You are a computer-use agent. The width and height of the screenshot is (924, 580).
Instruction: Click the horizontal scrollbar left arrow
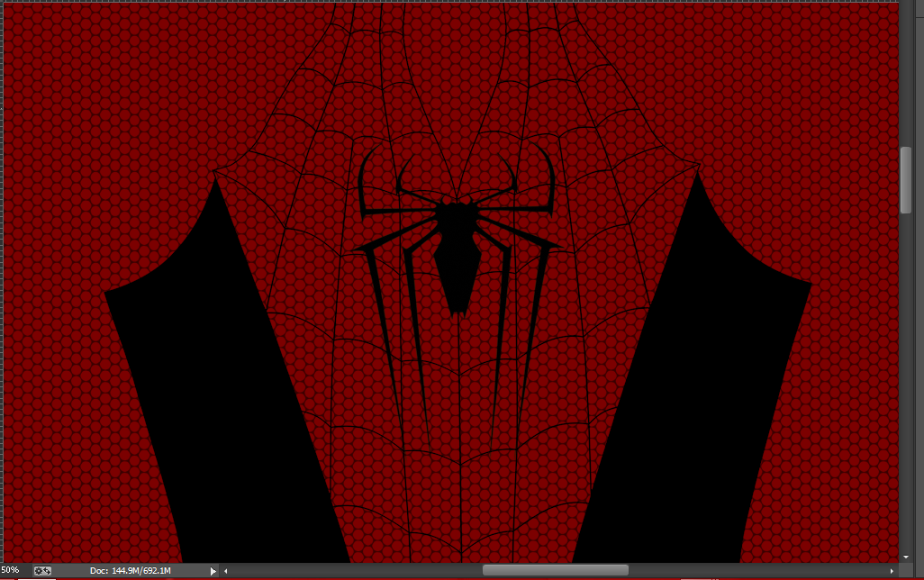[226, 571]
